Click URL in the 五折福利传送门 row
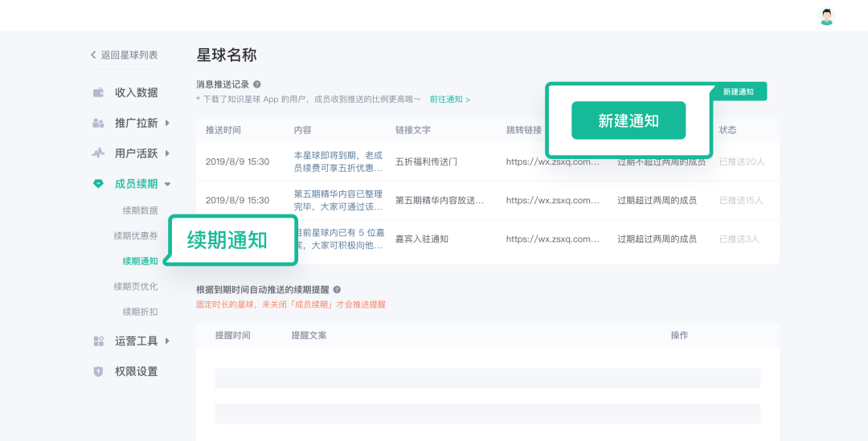Image resolution: width=868 pixels, height=441 pixels. coord(552,161)
